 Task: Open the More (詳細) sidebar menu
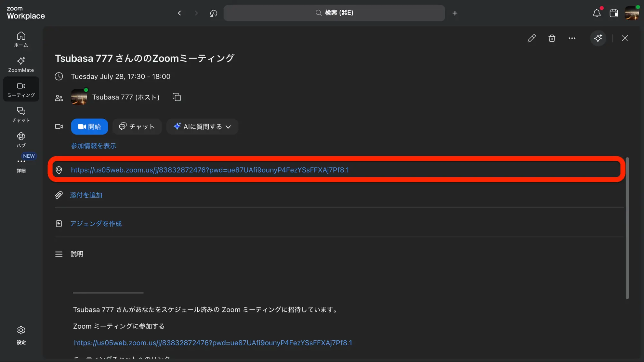[21, 165]
